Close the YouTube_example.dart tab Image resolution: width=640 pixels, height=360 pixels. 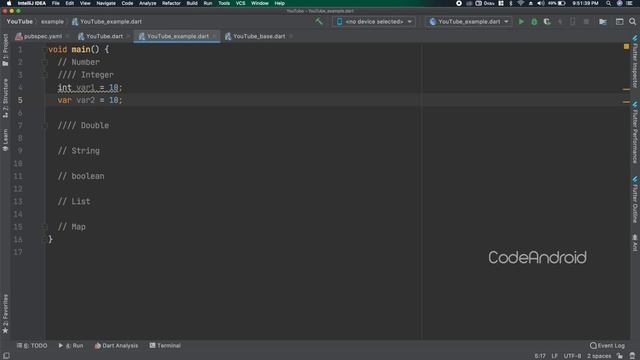point(214,36)
